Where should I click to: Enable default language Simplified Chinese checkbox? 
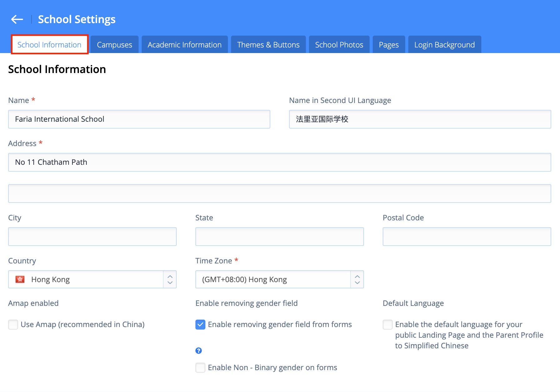pyautogui.click(x=388, y=325)
